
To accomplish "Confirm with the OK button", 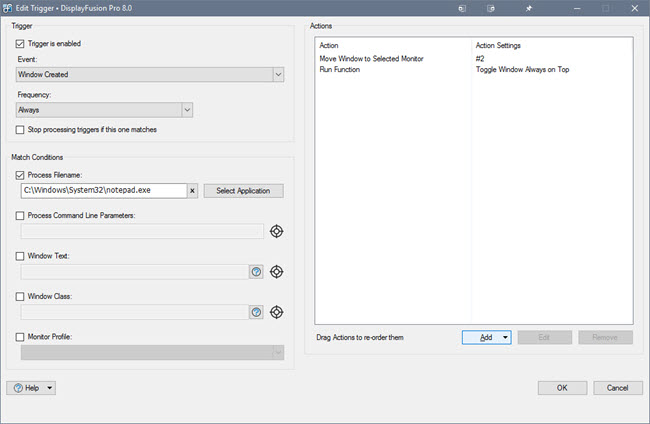I will [x=562, y=388].
